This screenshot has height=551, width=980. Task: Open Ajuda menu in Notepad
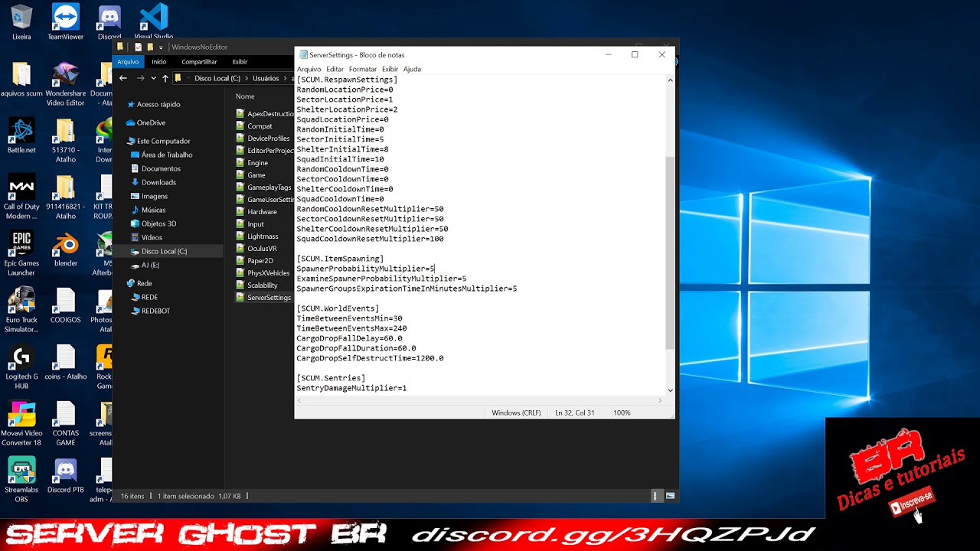[x=412, y=69]
